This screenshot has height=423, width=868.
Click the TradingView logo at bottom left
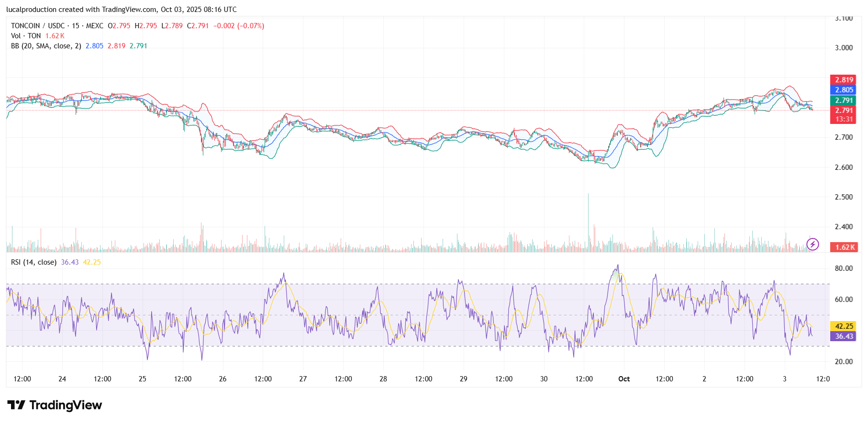pyautogui.click(x=55, y=405)
